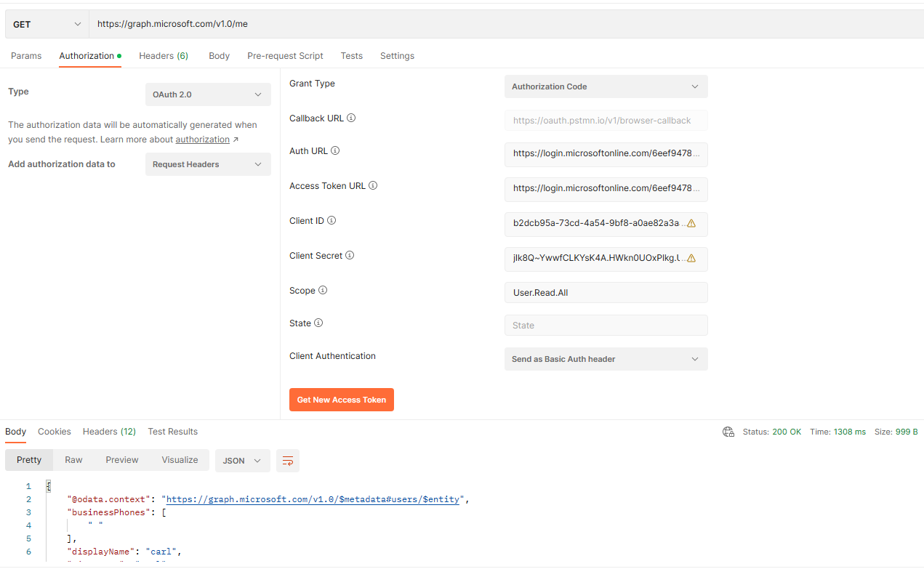
Task: Click the empty State input field
Action: tap(606, 326)
